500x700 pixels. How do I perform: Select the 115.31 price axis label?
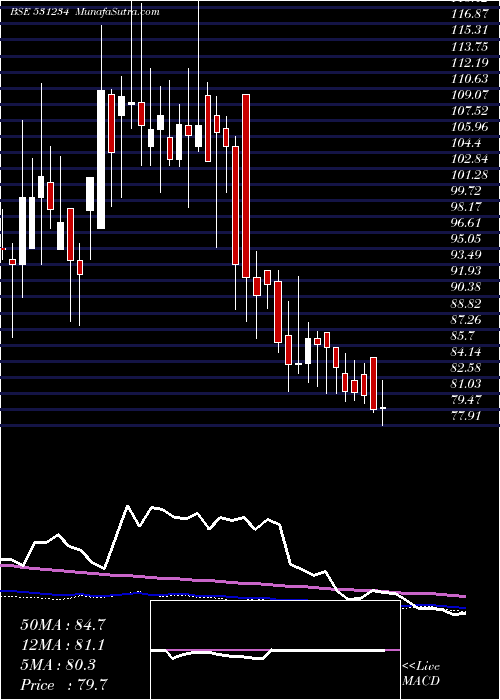467,31
